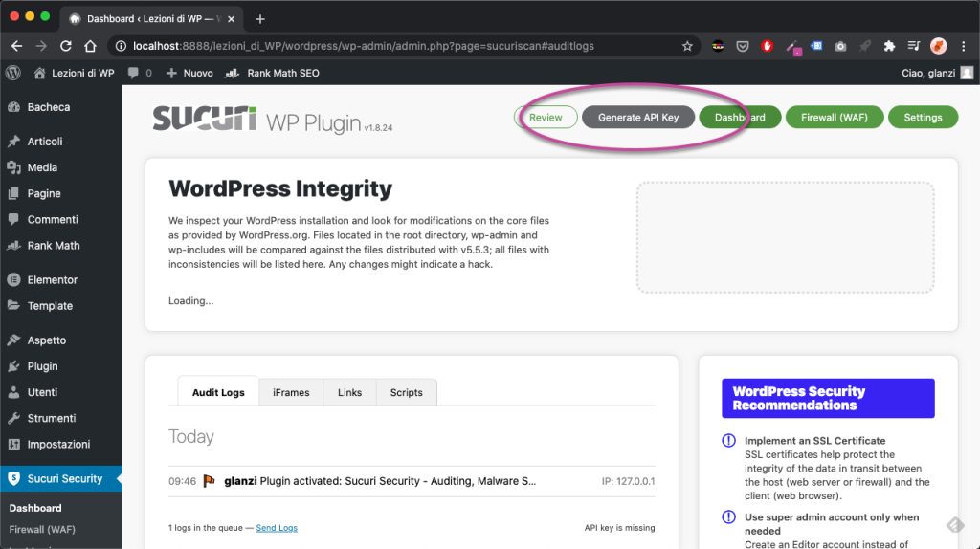The height and width of the screenshot is (549, 980).
Task: Open the media queue control icon
Action: [914, 46]
